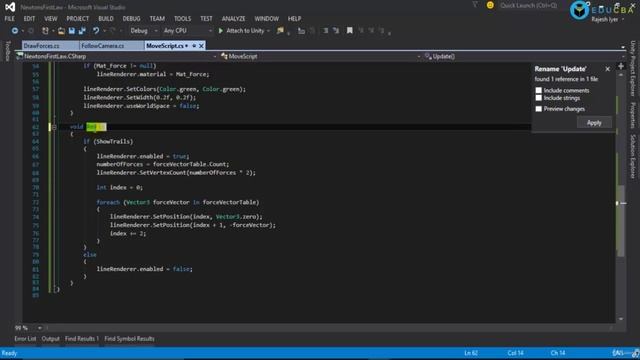Image resolution: width=640 pixels, height=360 pixels.
Task: Click the Save All toolbar icon
Action: pyautogui.click(x=82, y=31)
